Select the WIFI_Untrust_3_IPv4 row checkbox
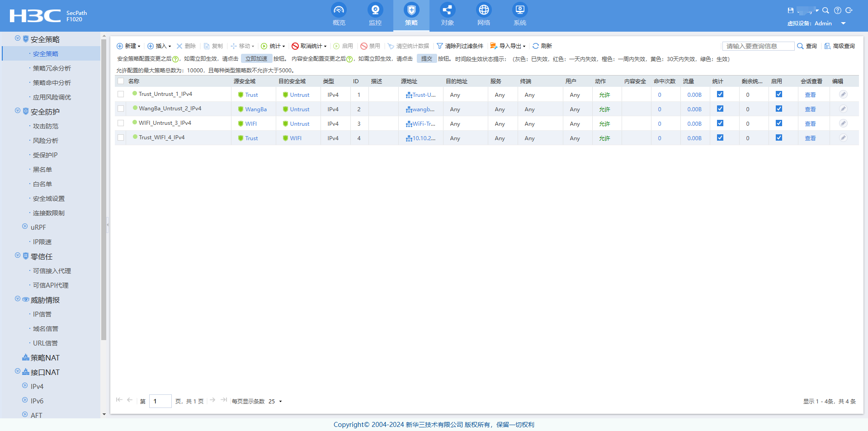This screenshot has width=868, height=431. pyautogui.click(x=121, y=123)
